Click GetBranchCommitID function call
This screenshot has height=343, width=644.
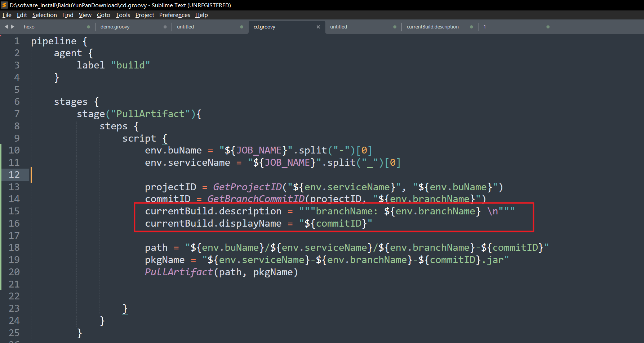click(x=256, y=199)
